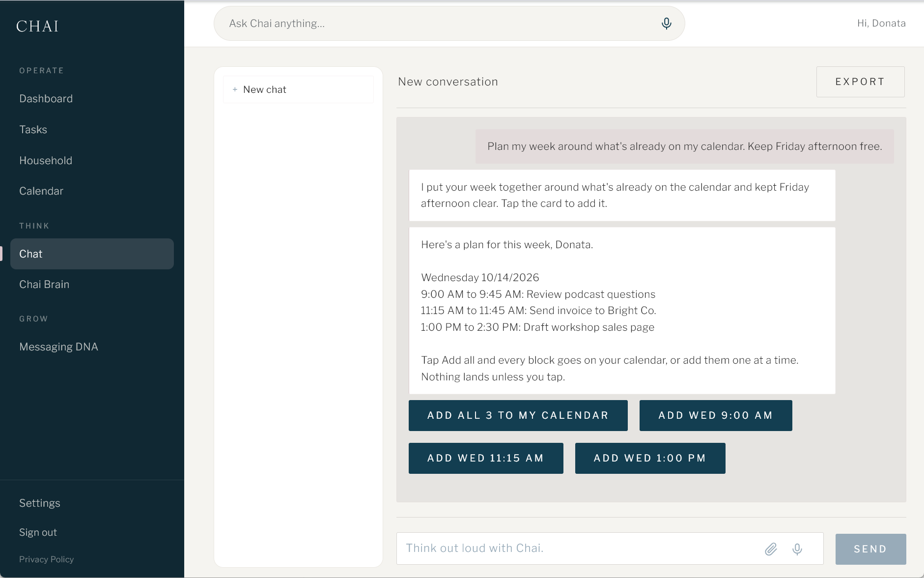Viewport: 924px width, 578px height.
Task: Click the SEND button
Action: pos(870,549)
